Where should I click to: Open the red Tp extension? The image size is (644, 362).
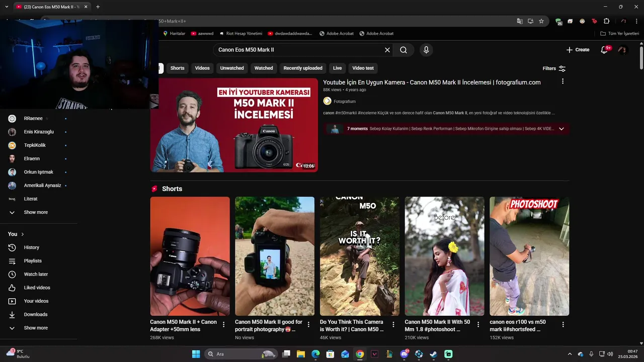tap(594, 21)
